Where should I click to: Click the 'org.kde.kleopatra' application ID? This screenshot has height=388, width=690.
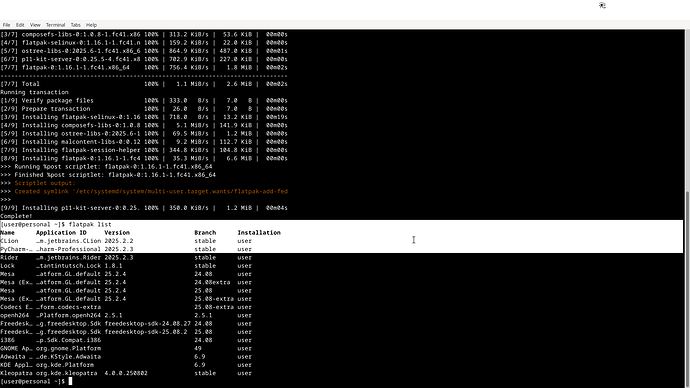coord(66,373)
